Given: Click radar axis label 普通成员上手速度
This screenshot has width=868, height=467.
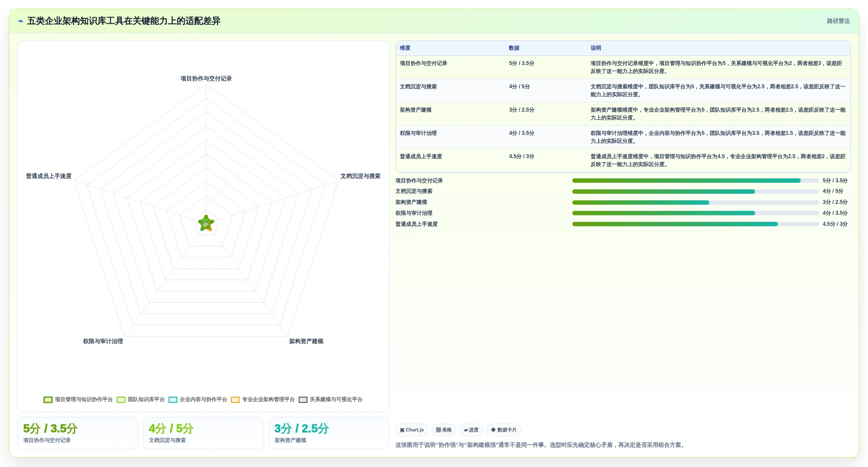Looking at the screenshot, I should [x=49, y=176].
